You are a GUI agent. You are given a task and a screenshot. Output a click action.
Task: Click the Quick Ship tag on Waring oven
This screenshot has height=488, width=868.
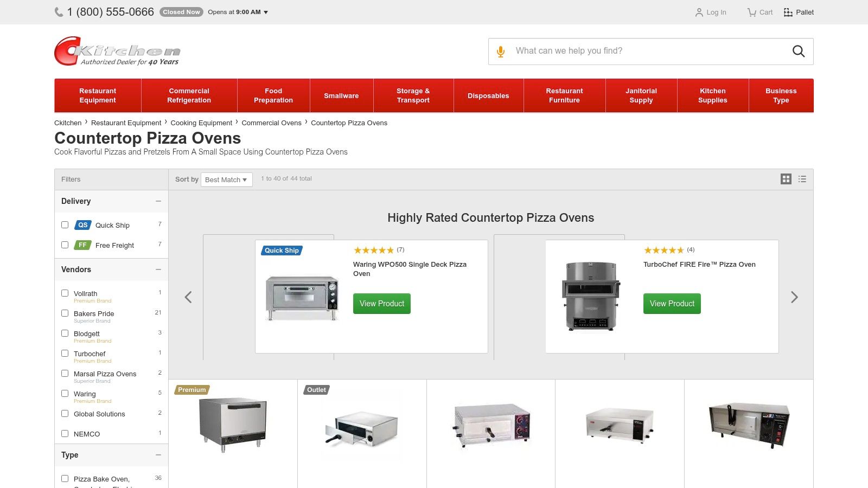(282, 251)
